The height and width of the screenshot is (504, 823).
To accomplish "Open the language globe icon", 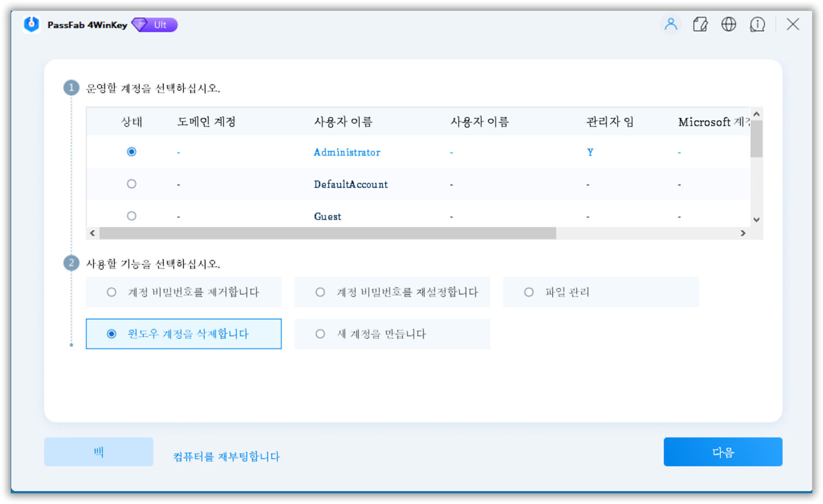I will click(729, 24).
